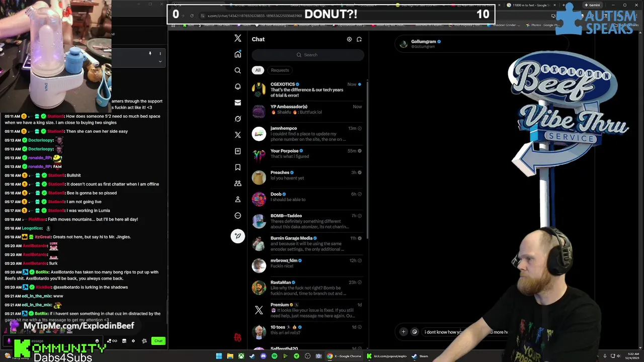Image resolution: width=644 pixels, height=362 pixels.
Task: Switch to kick.com popout taskbar item
Action: [386, 356]
